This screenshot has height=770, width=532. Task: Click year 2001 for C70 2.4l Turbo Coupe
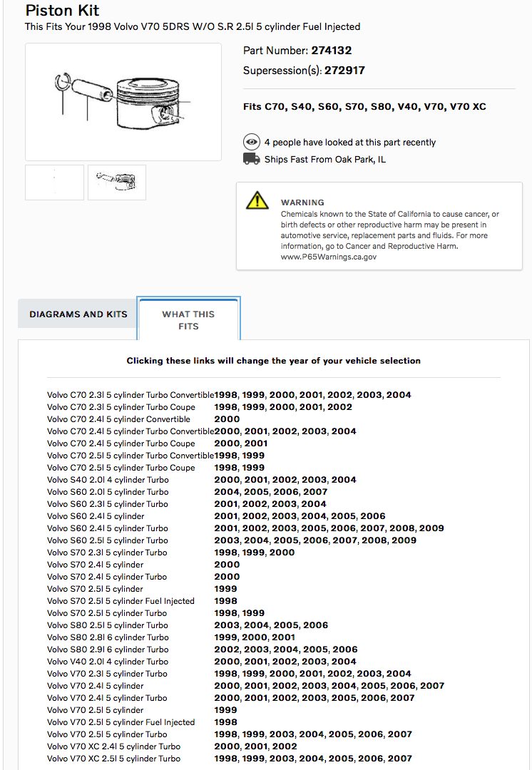coord(256,443)
